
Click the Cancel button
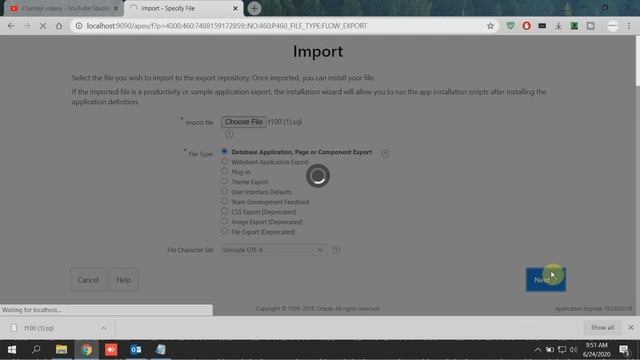(x=88, y=280)
